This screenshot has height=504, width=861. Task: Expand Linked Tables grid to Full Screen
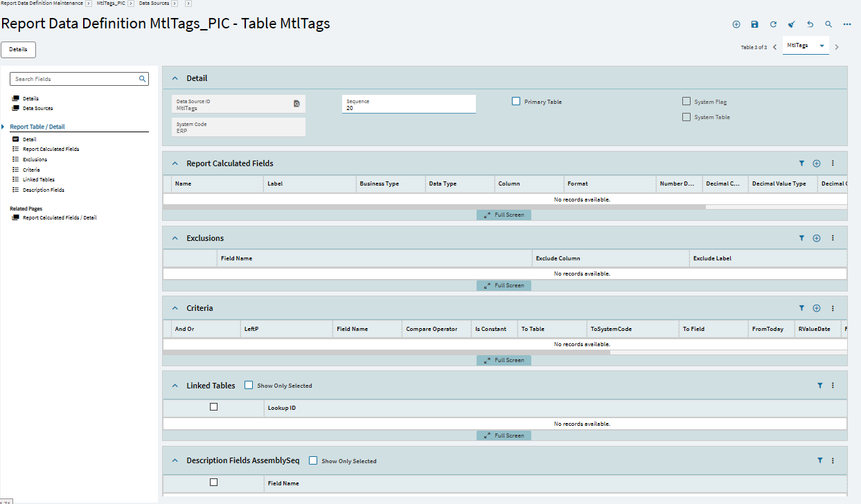pos(504,435)
